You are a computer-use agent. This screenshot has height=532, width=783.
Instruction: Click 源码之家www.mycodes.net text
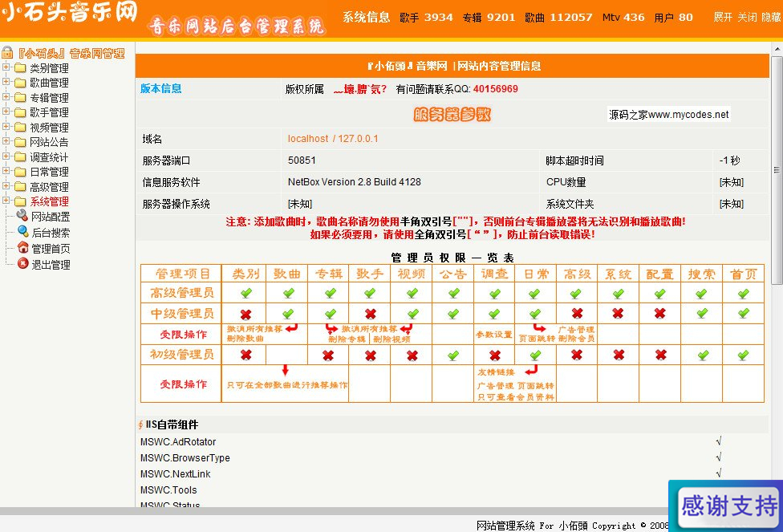click(668, 115)
